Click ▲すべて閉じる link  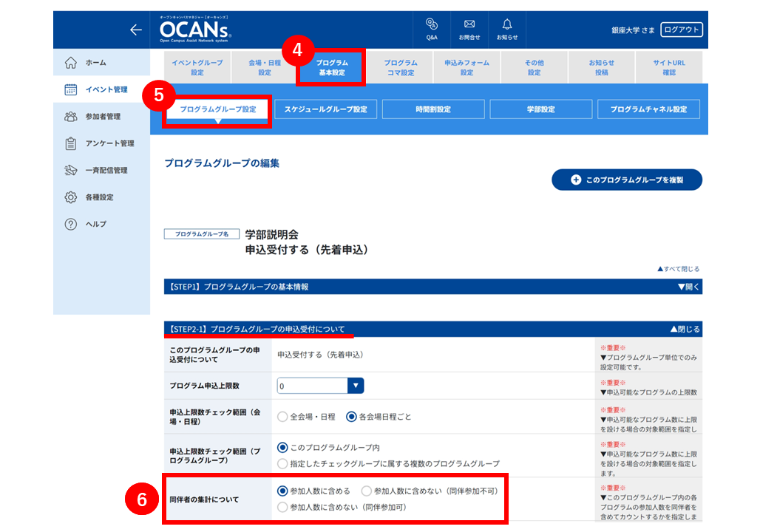(x=678, y=269)
